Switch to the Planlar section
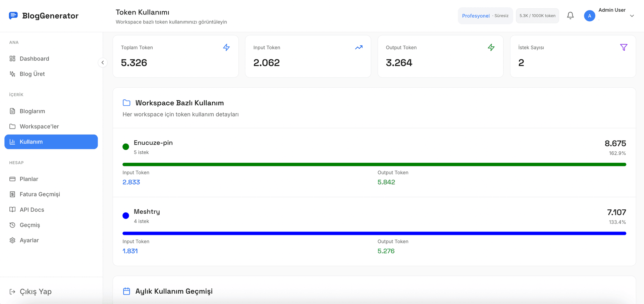The width and height of the screenshot is (644, 304). click(29, 179)
